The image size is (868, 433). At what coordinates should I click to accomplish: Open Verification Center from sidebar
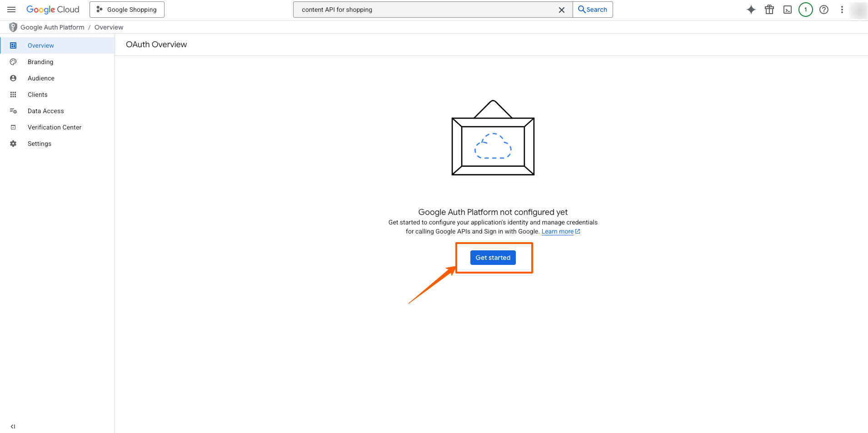(x=55, y=127)
